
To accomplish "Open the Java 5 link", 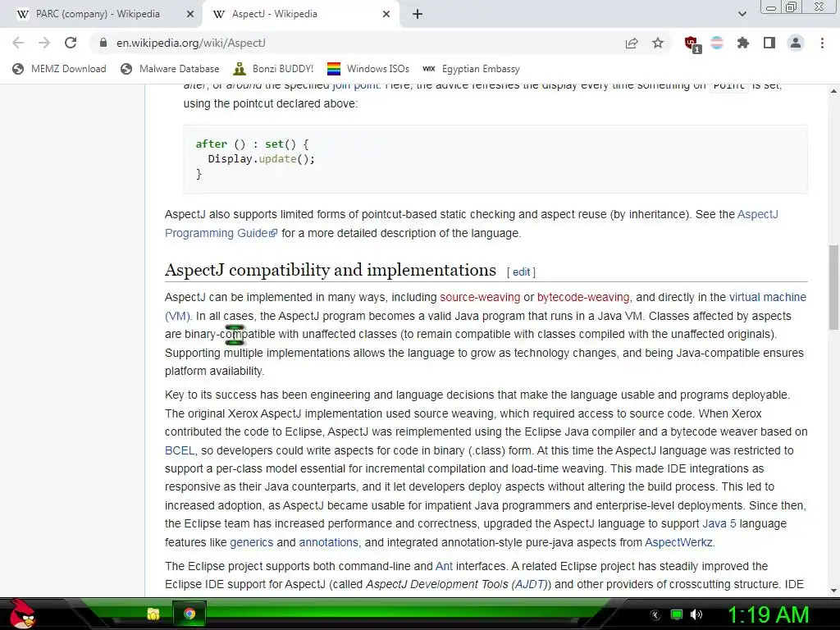I will (719, 523).
